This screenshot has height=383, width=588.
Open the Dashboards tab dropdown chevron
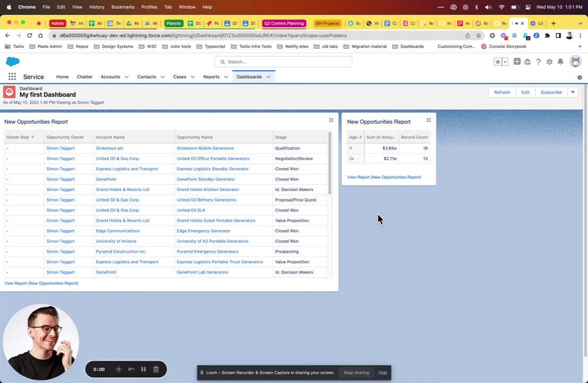[268, 77]
